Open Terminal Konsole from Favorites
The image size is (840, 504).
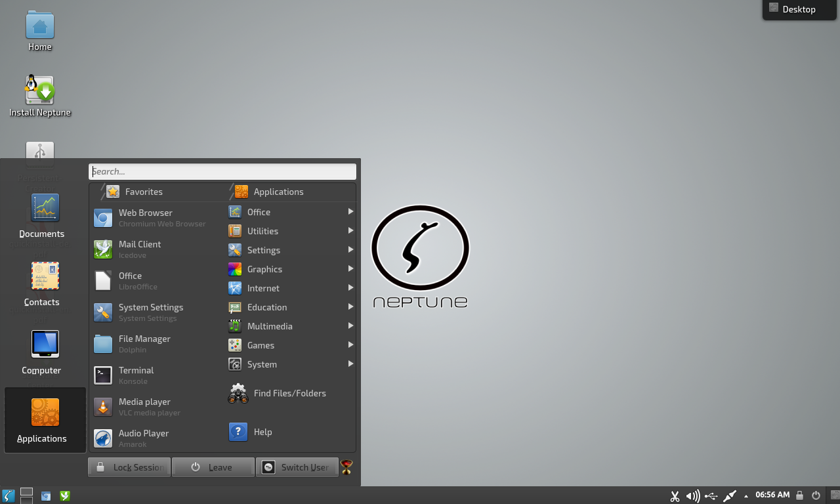point(157,375)
